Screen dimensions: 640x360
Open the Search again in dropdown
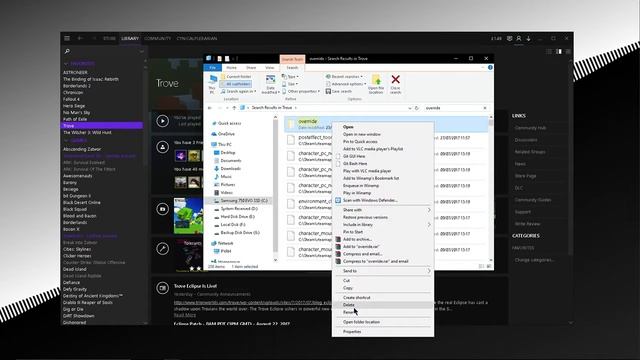pos(239,91)
